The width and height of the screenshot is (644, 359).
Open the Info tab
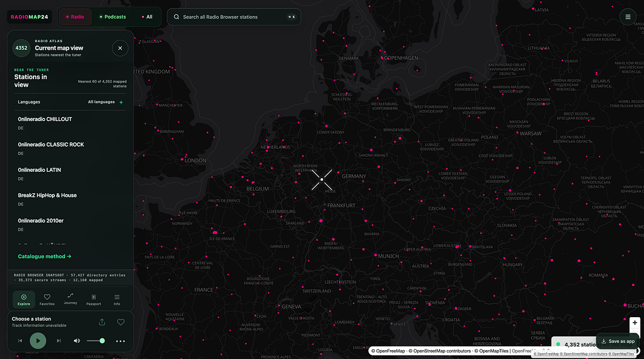[x=117, y=299]
